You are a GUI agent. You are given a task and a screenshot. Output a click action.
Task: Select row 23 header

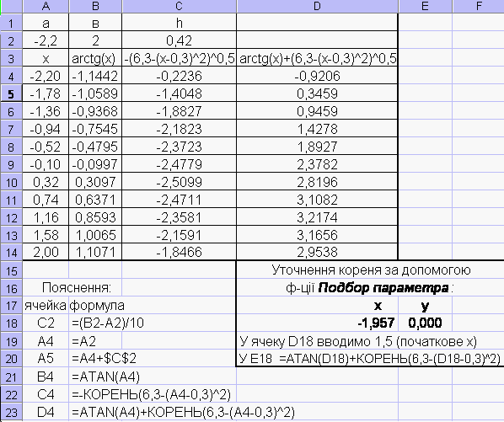11,412
